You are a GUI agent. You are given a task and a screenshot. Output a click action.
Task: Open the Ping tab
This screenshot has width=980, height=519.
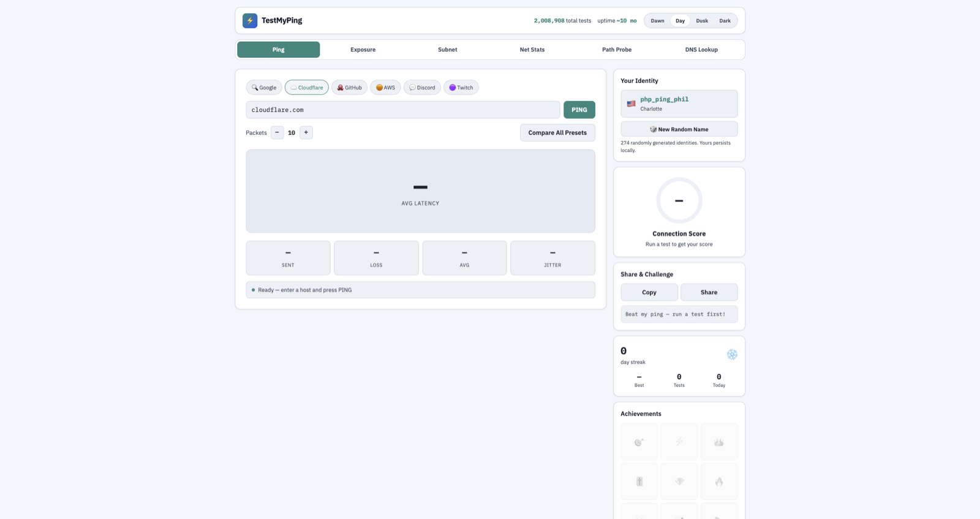(279, 50)
